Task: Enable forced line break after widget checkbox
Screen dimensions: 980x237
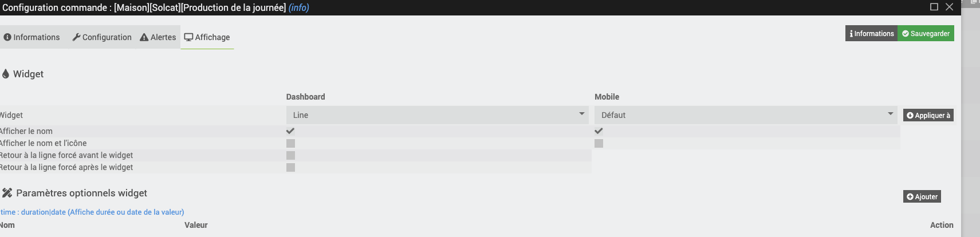Action: click(290, 167)
